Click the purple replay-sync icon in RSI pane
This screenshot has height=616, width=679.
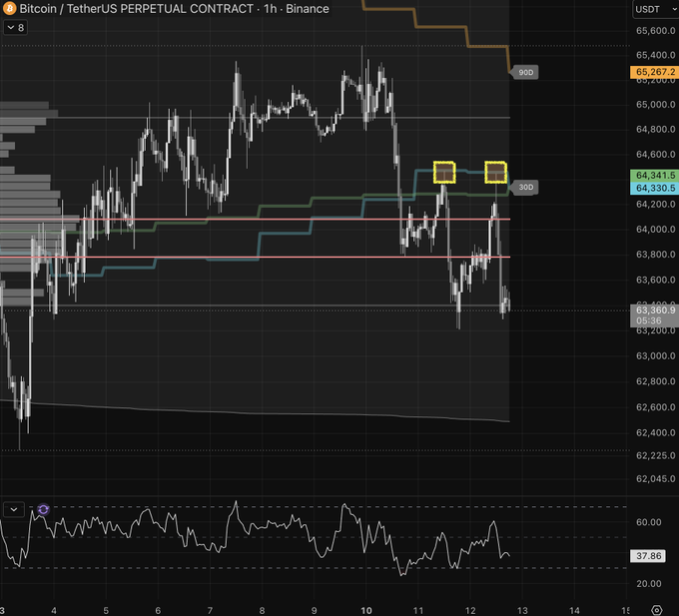tap(43, 509)
